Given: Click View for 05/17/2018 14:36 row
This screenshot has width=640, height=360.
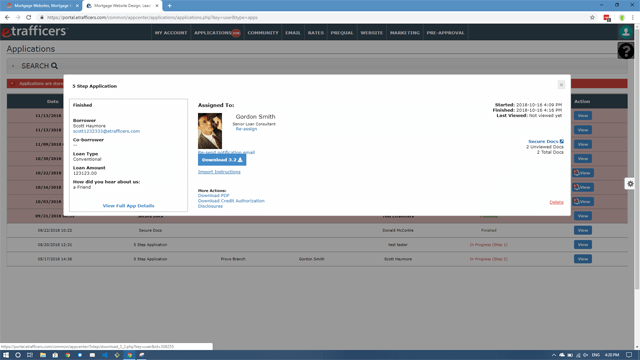Looking at the screenshot, I should pos(582,259).
